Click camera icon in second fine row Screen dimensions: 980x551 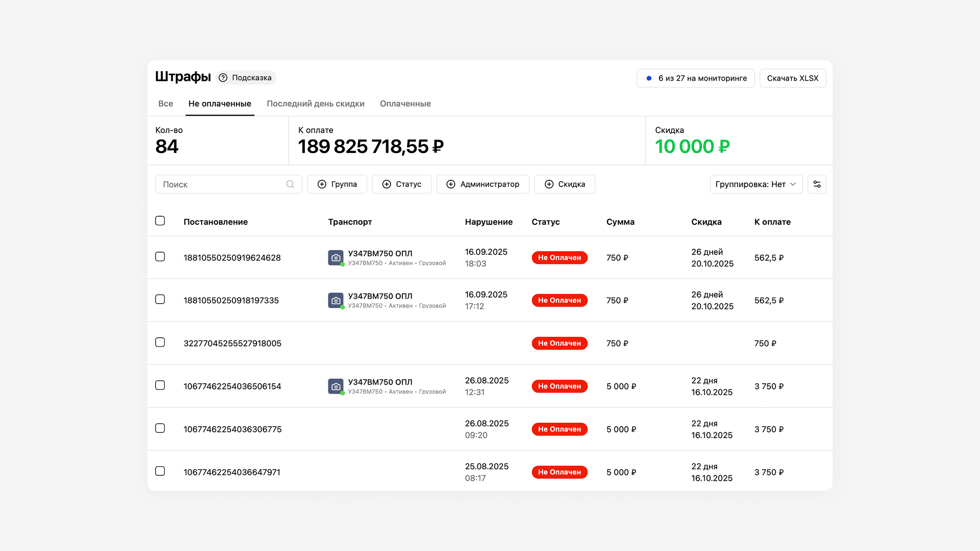(336, 300)
